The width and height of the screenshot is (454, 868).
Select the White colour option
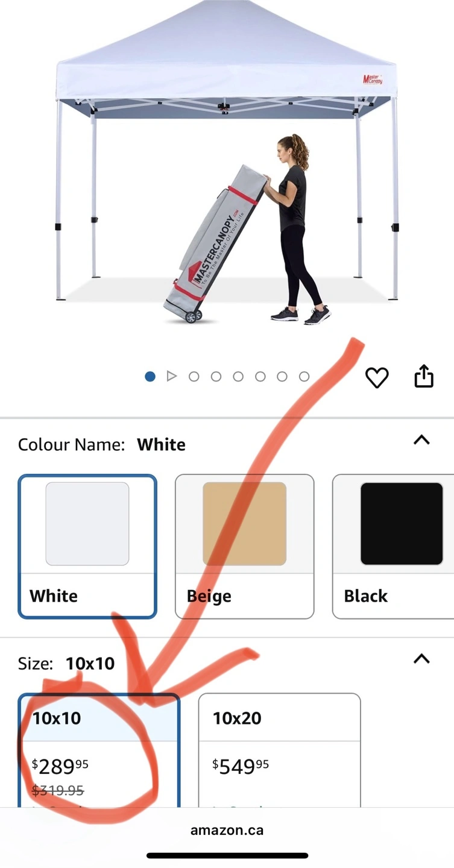pyautogui.click(x=87, y=546)
